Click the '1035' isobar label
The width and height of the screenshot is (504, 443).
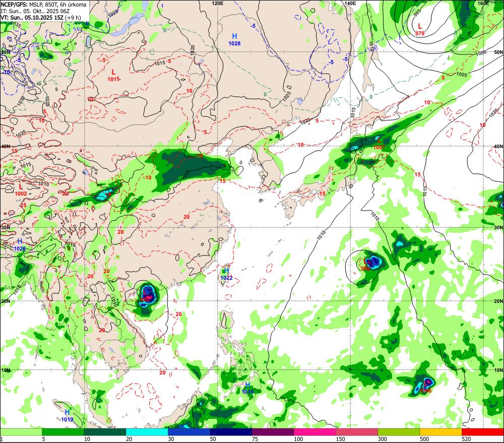coord(16,25)
